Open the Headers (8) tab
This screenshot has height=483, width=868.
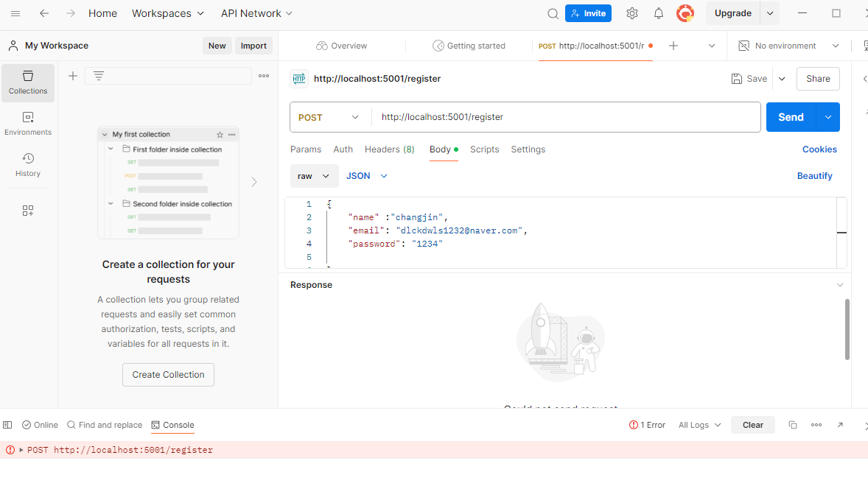(390, 149)
